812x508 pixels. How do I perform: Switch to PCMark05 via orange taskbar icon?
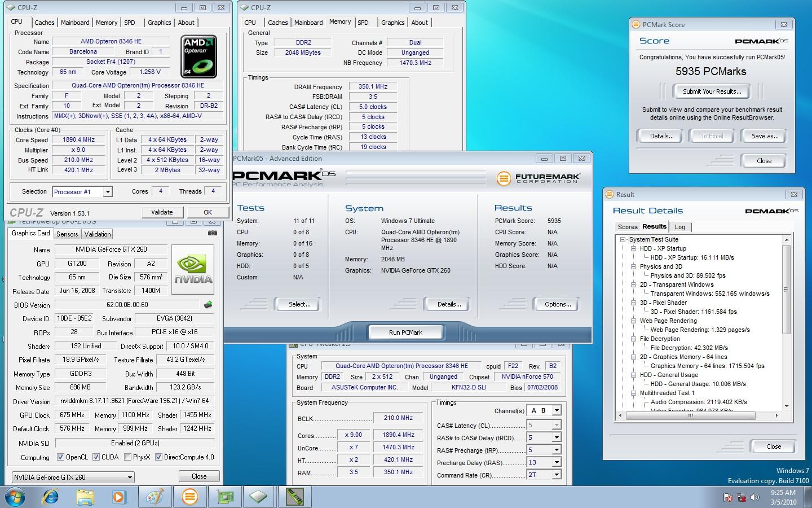click(189, 497)
